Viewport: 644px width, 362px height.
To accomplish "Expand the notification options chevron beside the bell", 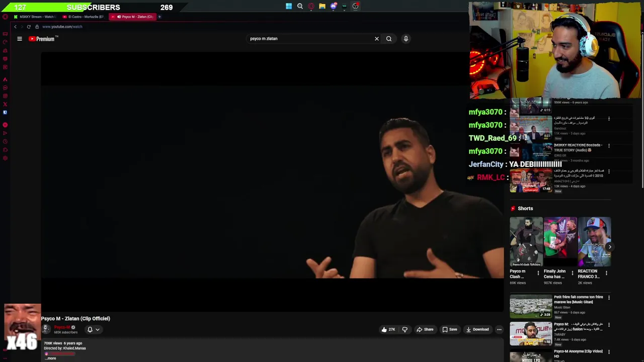I will point(98,330).
